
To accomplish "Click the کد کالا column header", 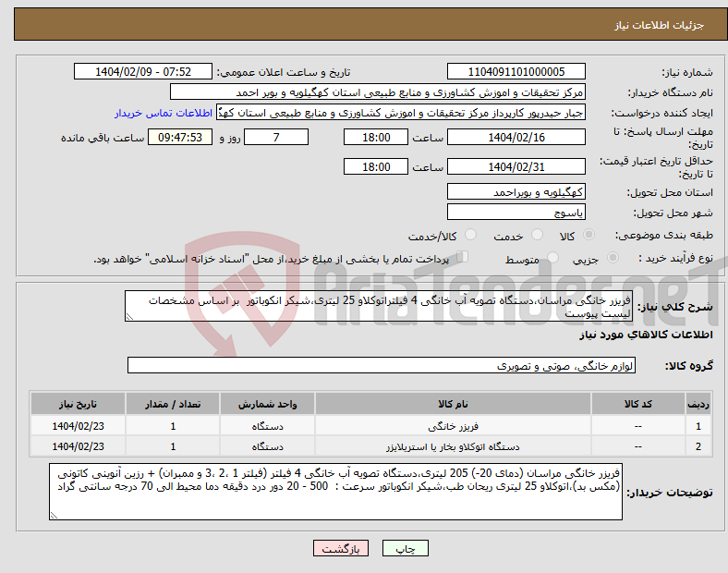I will coord(638,404).
